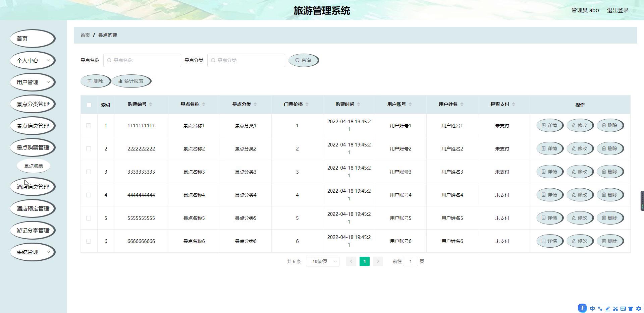Click the scissors icon in IME toolbar
Screen dimensions: 644x313
point(615,309)
